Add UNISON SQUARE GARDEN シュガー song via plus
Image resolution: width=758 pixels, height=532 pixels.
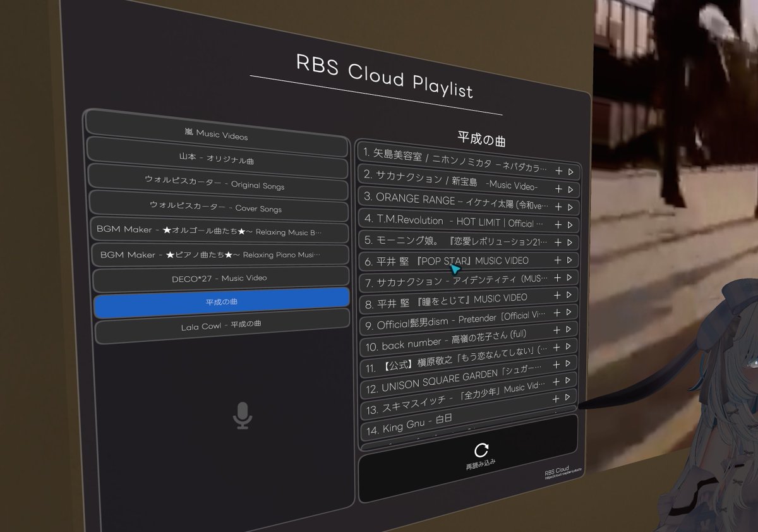click(557, 364)
